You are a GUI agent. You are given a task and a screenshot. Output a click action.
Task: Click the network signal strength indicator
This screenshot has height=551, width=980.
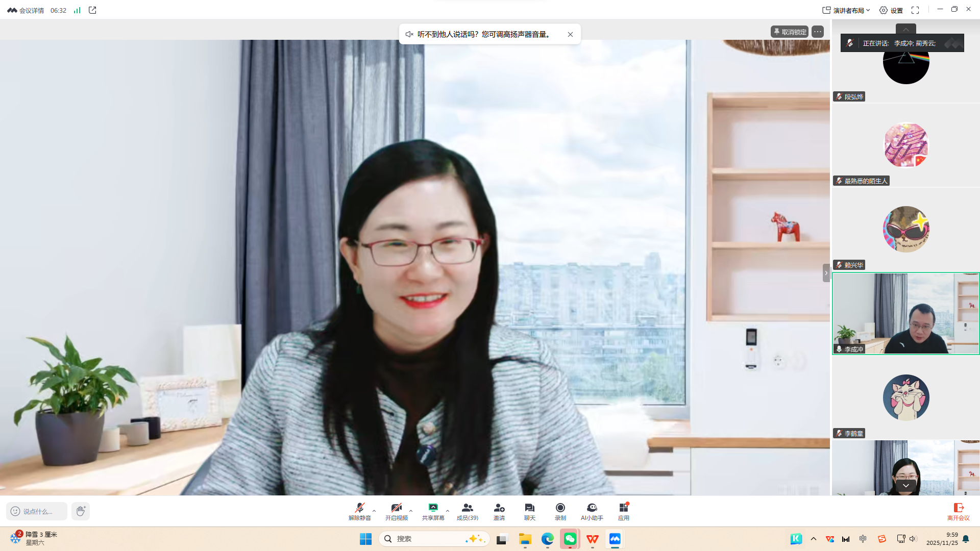click(x=77, y=10)
